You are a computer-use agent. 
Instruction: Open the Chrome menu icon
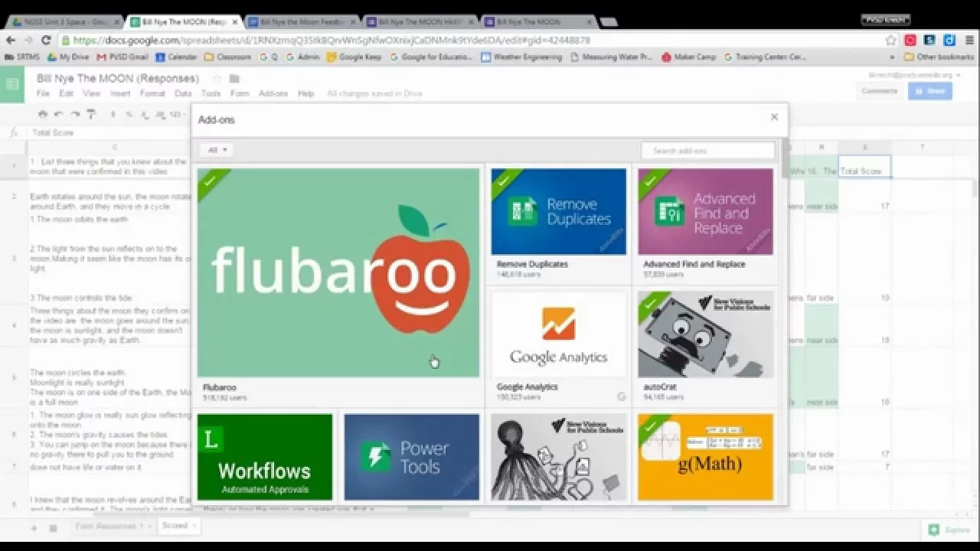970,40
